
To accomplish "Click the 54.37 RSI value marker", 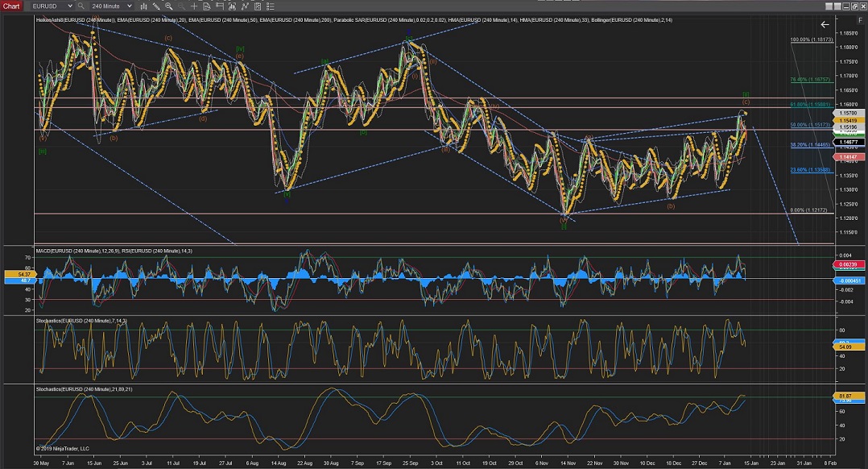I will (x=20, y=274).
